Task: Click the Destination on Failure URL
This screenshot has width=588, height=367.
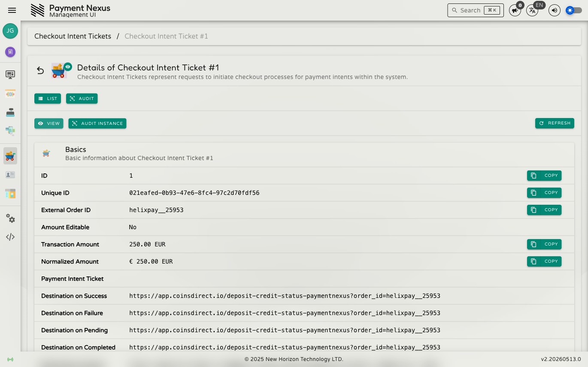Action: (285, 313)
